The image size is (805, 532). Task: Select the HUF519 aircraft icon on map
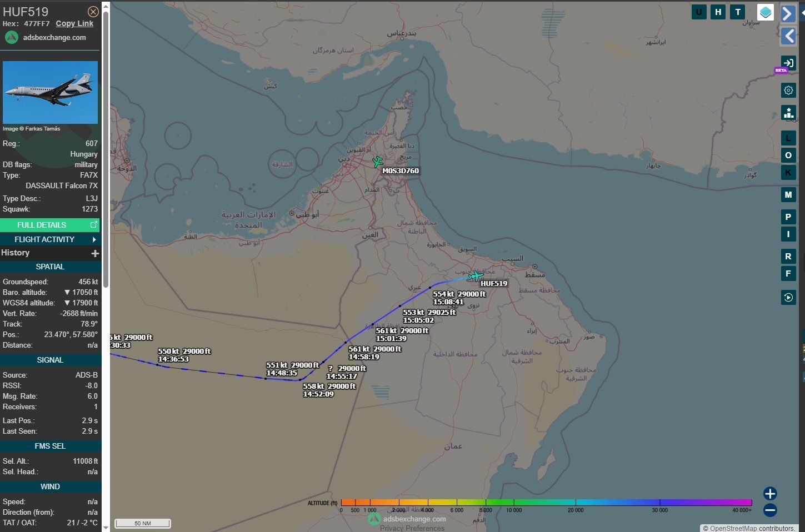(x=476, y=275)
